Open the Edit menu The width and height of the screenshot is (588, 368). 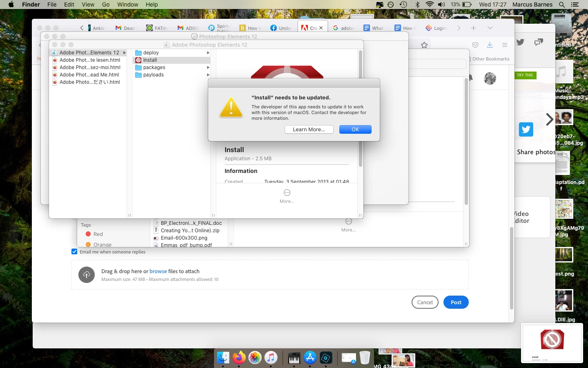69,4
